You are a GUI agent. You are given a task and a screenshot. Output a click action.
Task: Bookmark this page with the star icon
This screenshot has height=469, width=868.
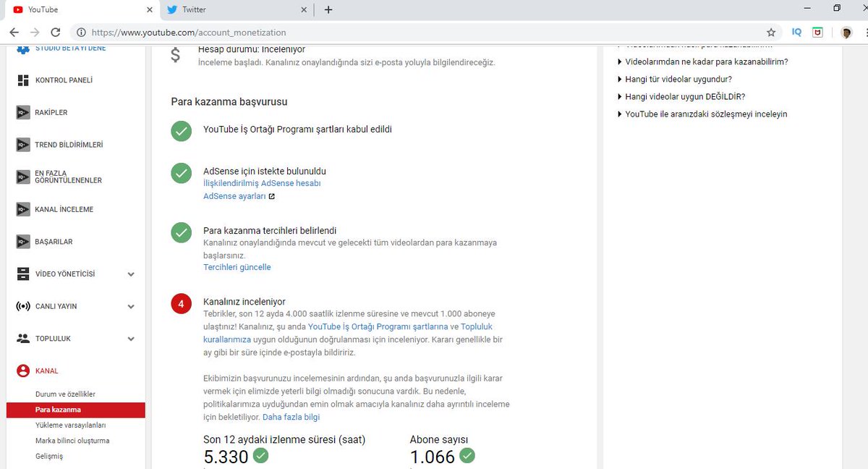point(771,33)
